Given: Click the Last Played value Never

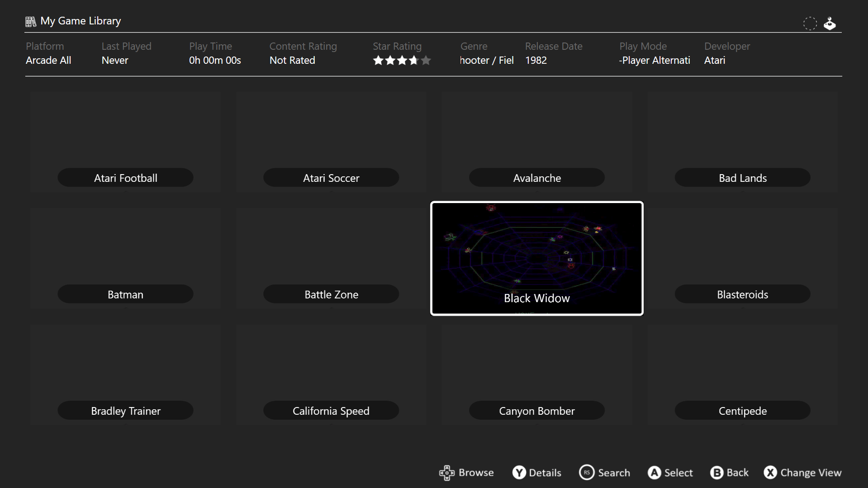Looking at the screenshot, I should tap(115, 60).
